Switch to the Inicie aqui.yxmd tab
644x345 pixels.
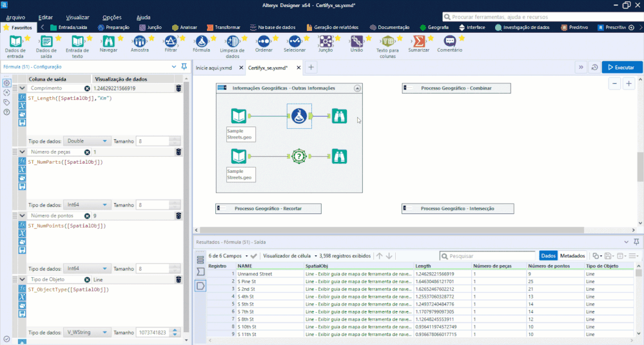point(214,67)
